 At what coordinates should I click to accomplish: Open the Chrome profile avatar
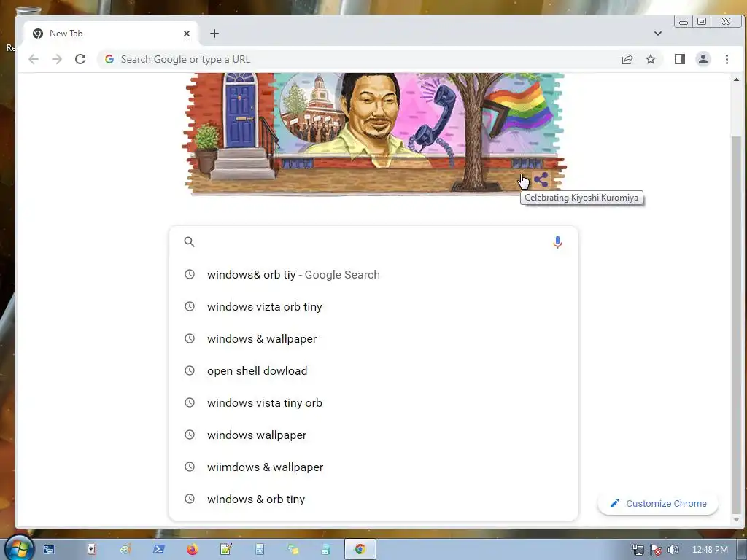703,59
